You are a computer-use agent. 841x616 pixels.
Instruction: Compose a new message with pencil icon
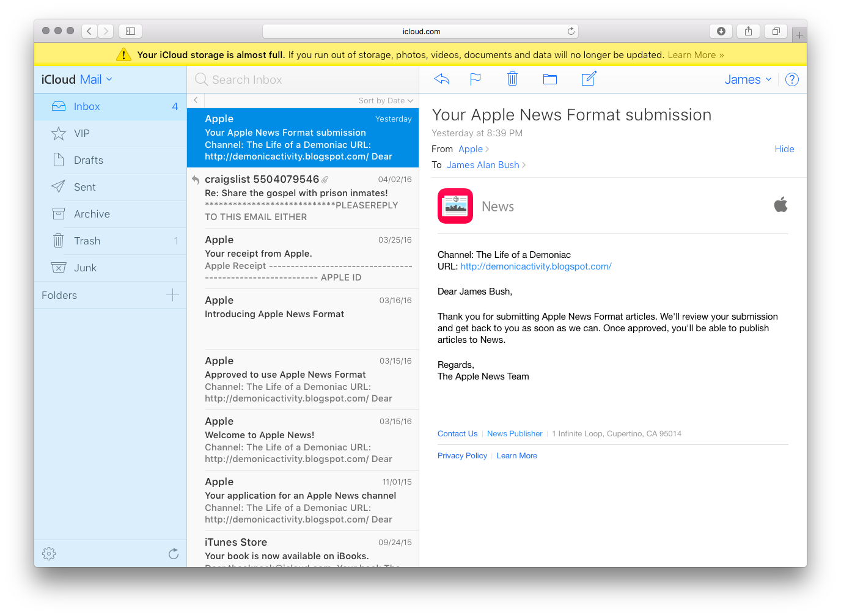(x=589, y=78)
